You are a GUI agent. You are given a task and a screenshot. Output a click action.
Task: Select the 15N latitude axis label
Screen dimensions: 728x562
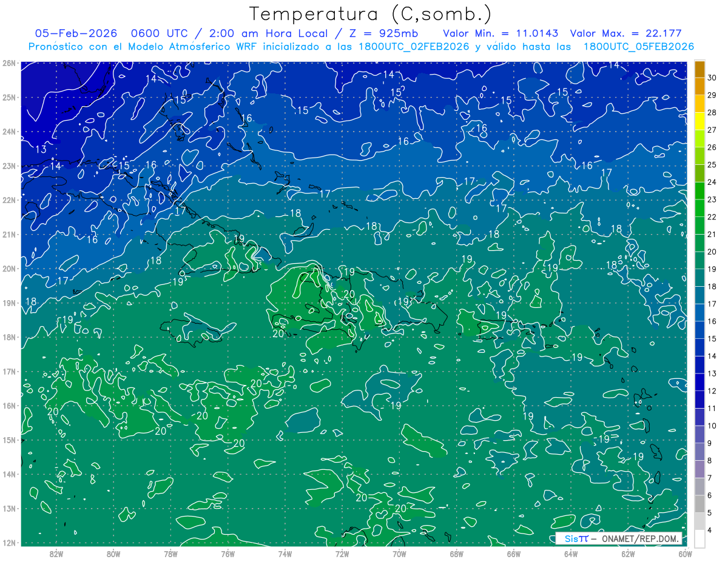tap(9, 440)
